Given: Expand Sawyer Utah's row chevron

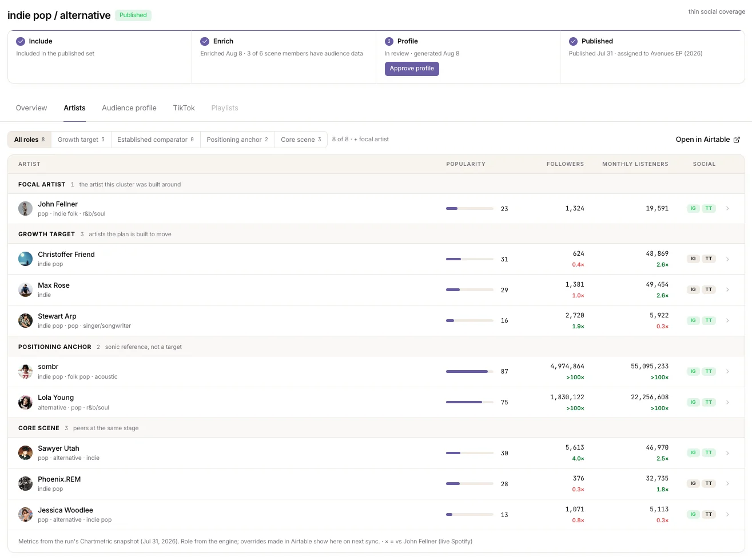Looking at the screenshot, I should [x=727, y=453].
